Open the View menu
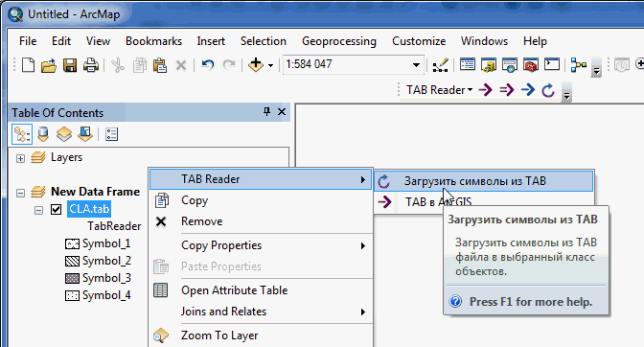The image size is (644, 347). click(98, 41)
